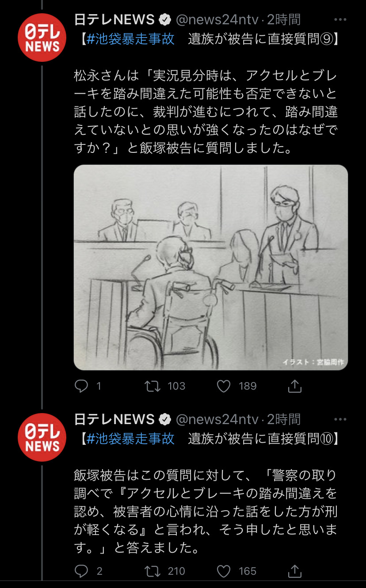Like the first tweet with 189 likes

pyautogui.click(x=224, y=386)
